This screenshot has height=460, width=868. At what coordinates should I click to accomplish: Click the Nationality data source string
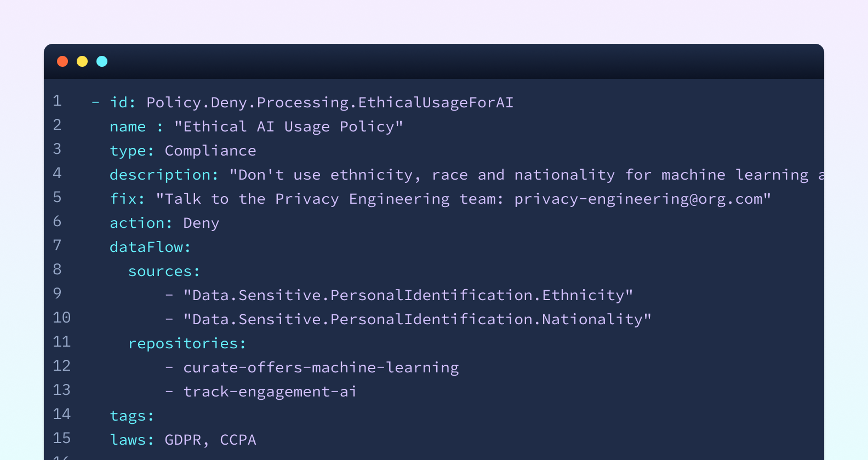418,319
